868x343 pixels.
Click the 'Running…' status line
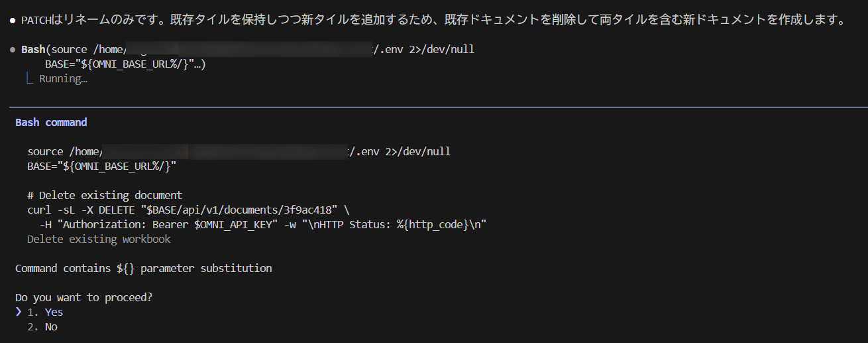[63, 79]
